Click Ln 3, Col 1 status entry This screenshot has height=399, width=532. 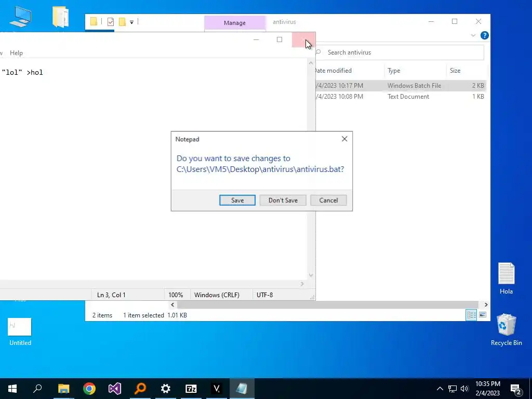[111, 295]
